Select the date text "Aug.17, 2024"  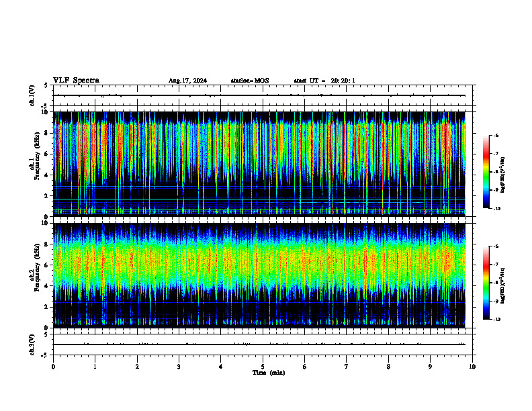tap(187, 81)
